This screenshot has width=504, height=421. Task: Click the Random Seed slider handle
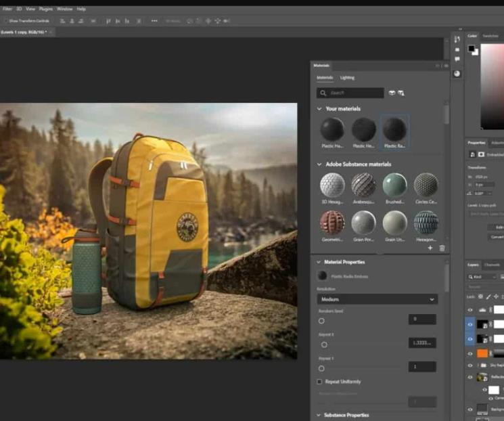321,321
